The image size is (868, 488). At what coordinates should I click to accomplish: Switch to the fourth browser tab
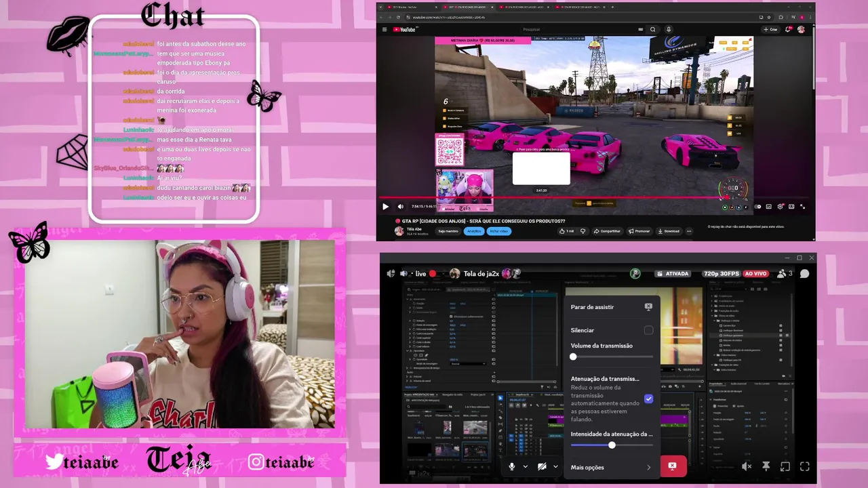click(x=580, y=7)
